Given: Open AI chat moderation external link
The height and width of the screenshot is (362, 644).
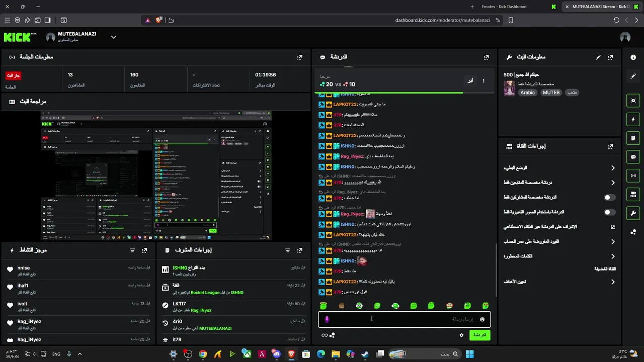Looking at the screenshot, I should [613, 227].
